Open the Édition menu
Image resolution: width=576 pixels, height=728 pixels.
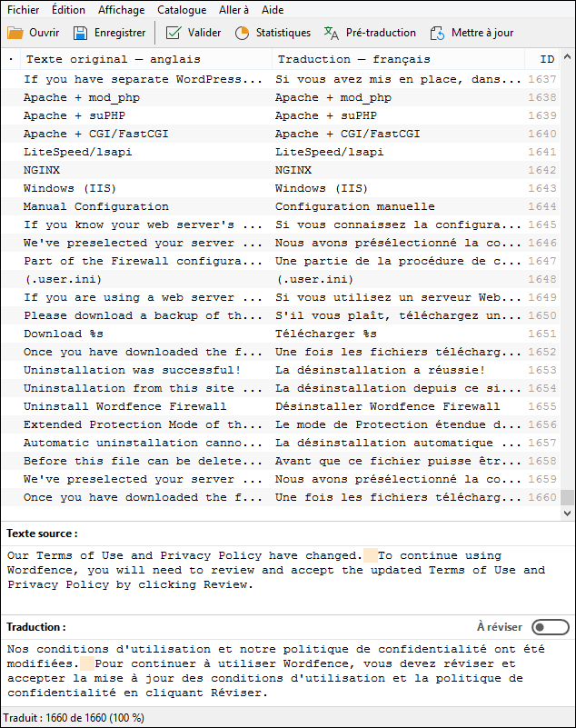[68, 10]
